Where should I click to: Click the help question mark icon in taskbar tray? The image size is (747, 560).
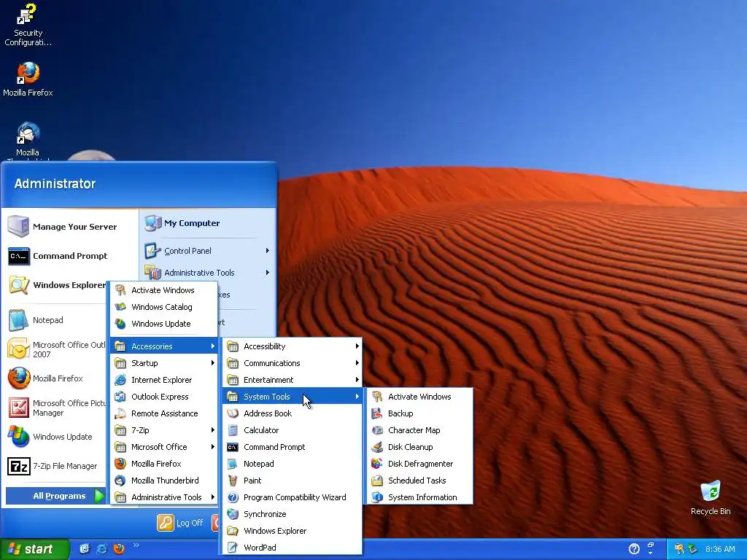pyautogui.click(x=634, y=548)
